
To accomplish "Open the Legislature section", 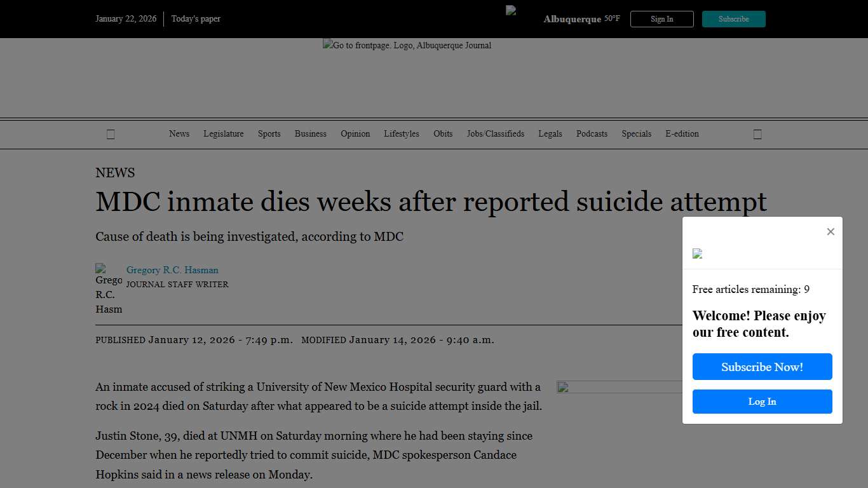I will pos(223,134).
